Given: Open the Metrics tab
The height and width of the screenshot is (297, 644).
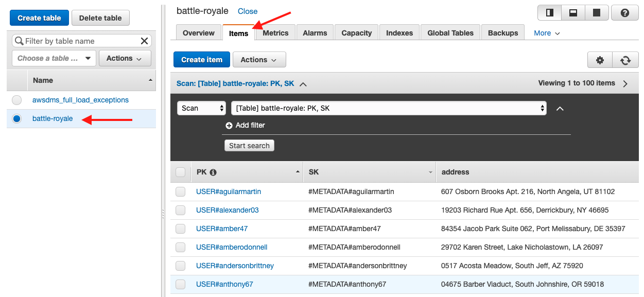Looking at the screenshot, I should pyautogui.click(x=275, y=33).
